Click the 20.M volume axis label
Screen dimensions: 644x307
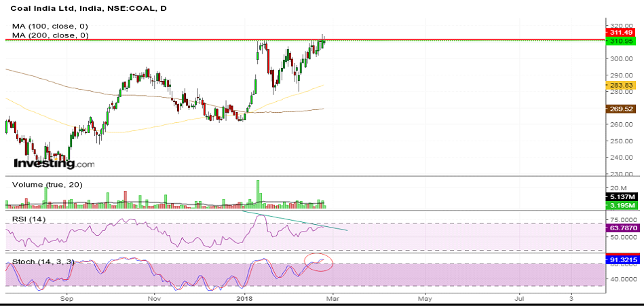(618, 187)
